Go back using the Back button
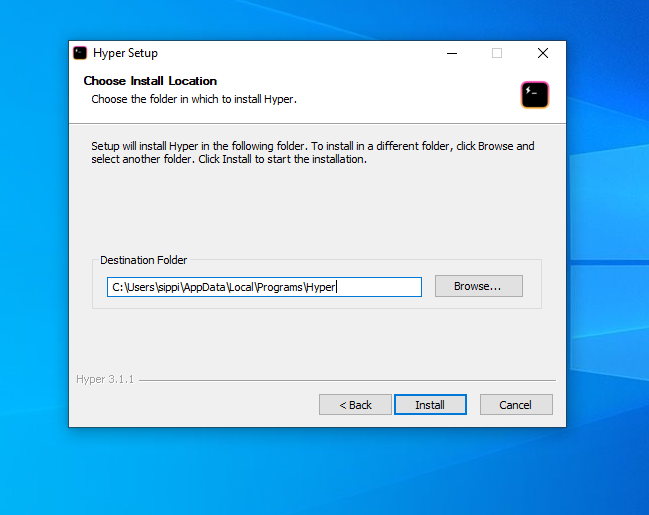Viewport: 649px width, 515px height. tap(355, 404)
